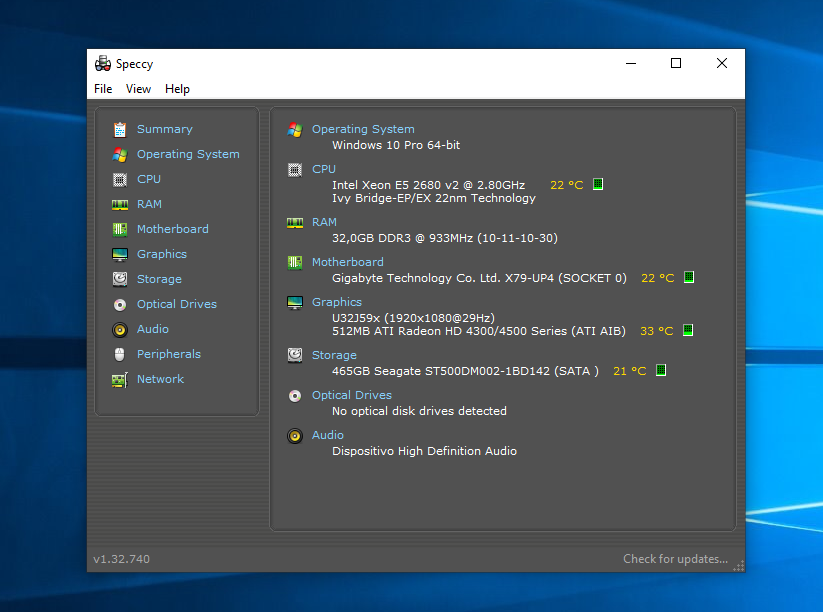Click the Audio speaker icon in summary panel
Screen dimensions: 823x612
click(295, 436)
